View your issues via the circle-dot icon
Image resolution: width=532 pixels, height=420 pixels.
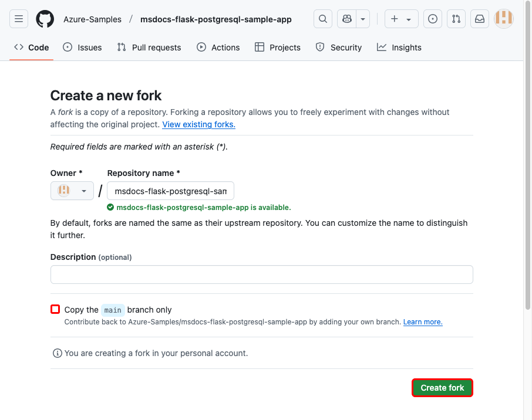(x=433, y=18)
